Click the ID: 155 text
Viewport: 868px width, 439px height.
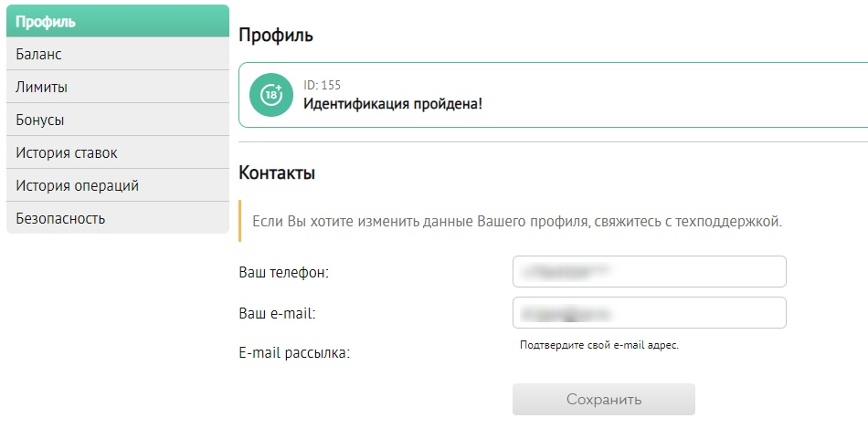click(323, 86)
